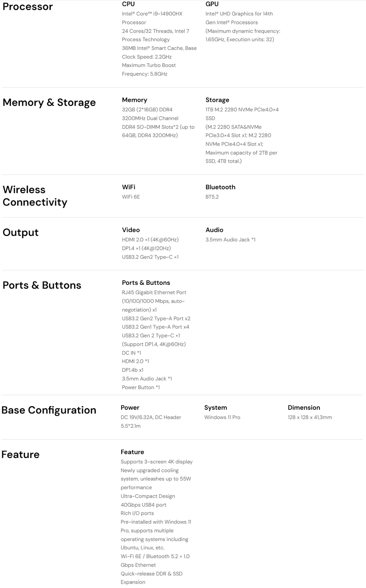Click the large Ports & Buttons heading
The height and width of the screenshot is (588, 366).
click(42, 286)
